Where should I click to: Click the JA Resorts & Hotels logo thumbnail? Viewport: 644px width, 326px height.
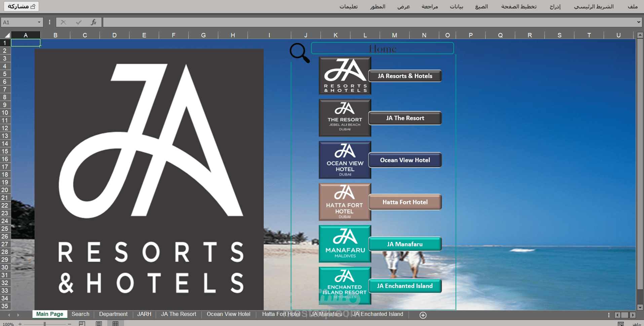(x=345, y=75)
